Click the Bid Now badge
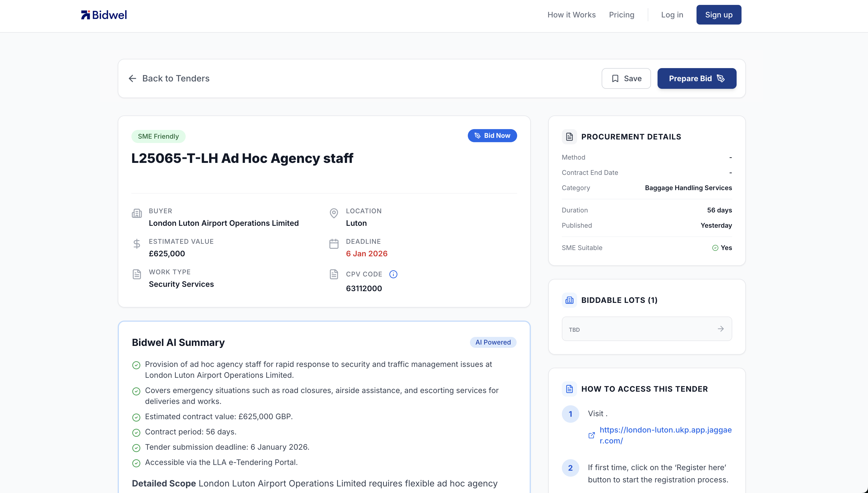 coord(492,136)
